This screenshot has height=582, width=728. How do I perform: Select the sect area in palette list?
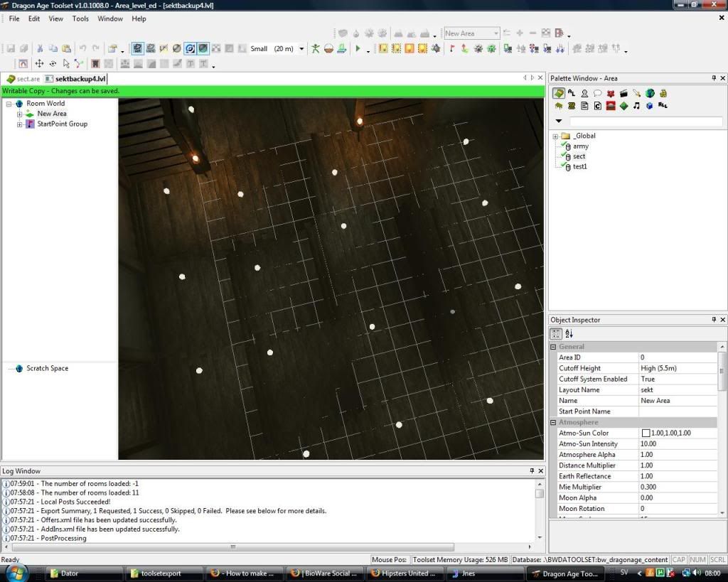(579, 156)
